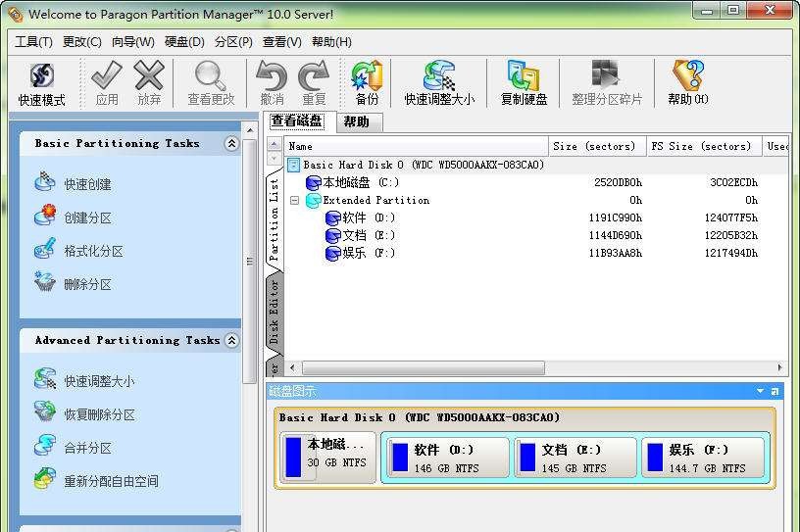The width and height of the screenshot is (800, 532).
Task: Click the task panel scroll-up arrow
Action: click(x=250, y=130)
